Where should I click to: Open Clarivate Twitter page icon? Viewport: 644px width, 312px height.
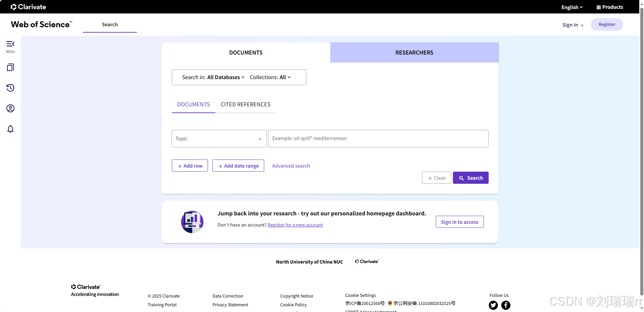tap(493, 305)
